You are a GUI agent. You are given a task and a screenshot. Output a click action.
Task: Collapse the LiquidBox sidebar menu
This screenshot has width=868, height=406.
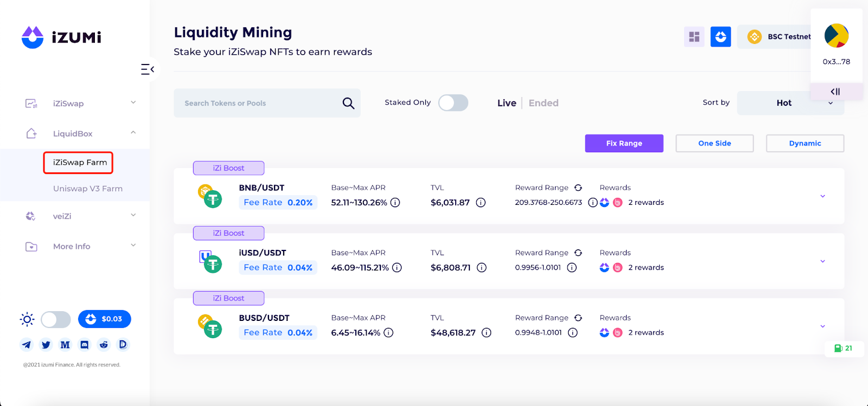pyautogui.click(x=133, y=133)
